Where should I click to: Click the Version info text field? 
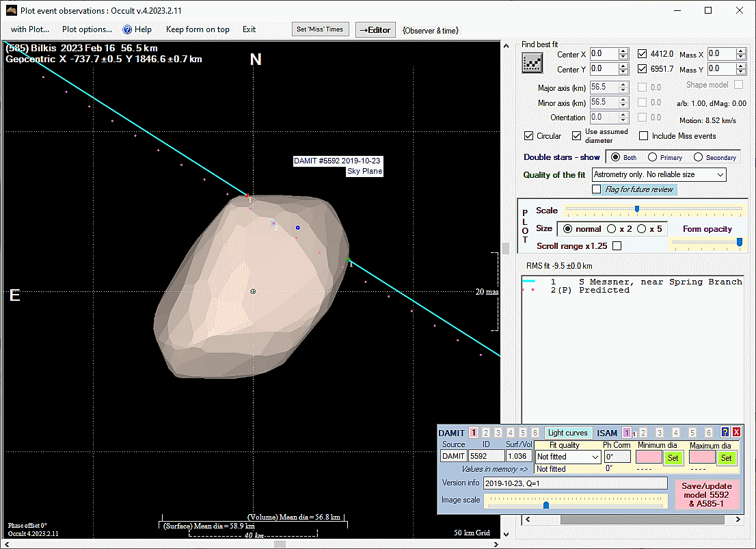tap(575, 483)
